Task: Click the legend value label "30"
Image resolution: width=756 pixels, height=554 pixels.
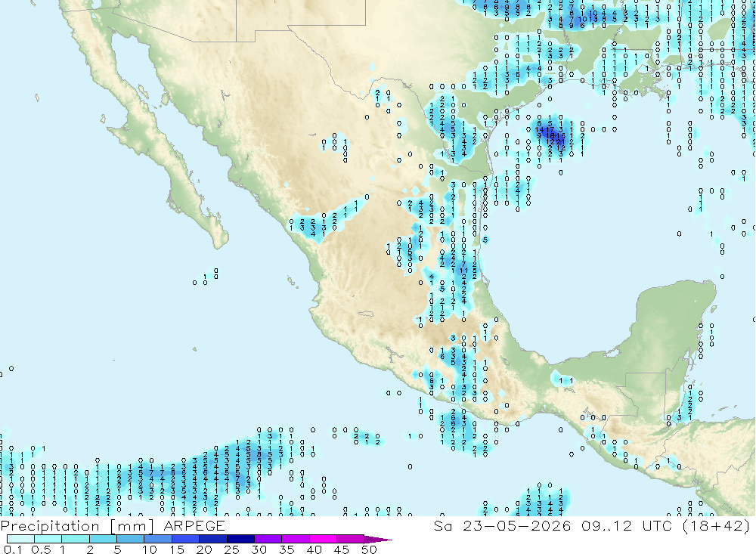Action: tap(259, 549)
